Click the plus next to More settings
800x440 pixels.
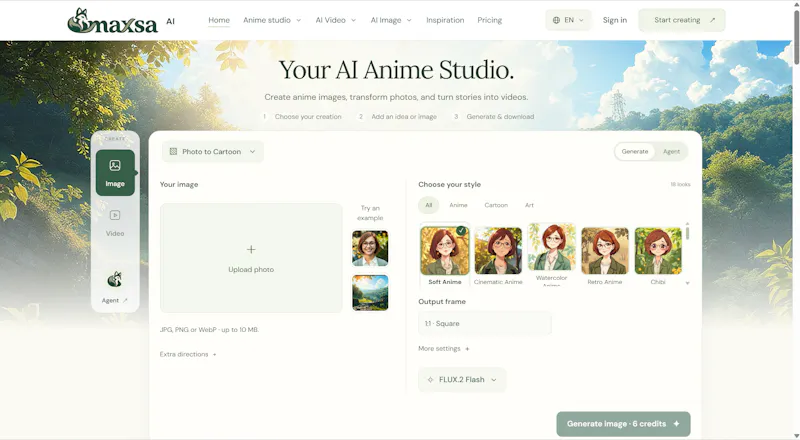point(467,349)
